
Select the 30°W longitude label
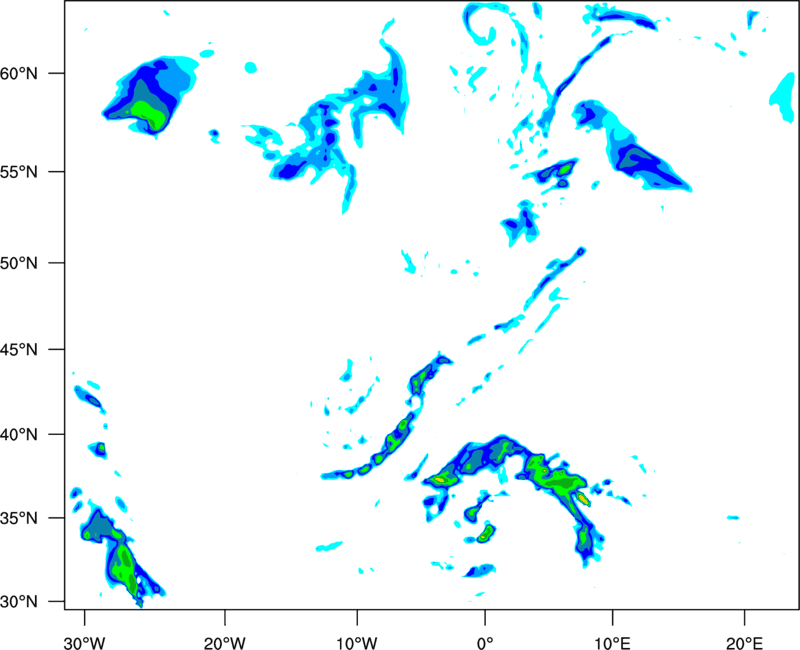(85, 643)
